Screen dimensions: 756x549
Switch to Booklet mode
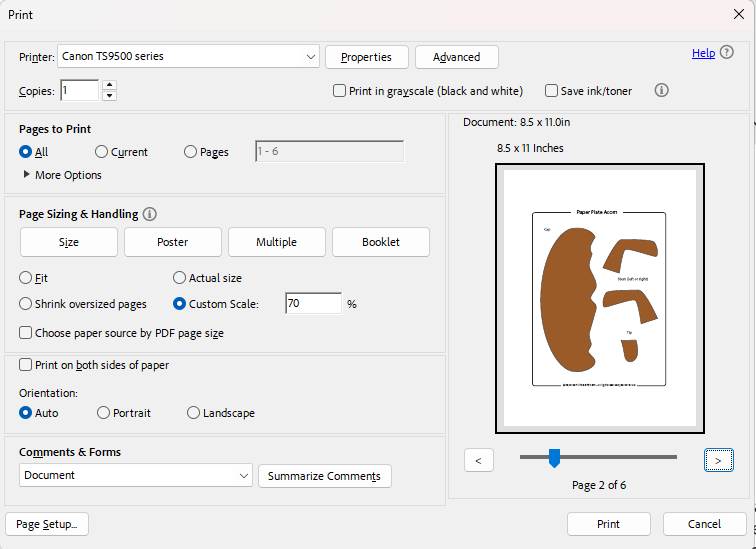[381, 242]
